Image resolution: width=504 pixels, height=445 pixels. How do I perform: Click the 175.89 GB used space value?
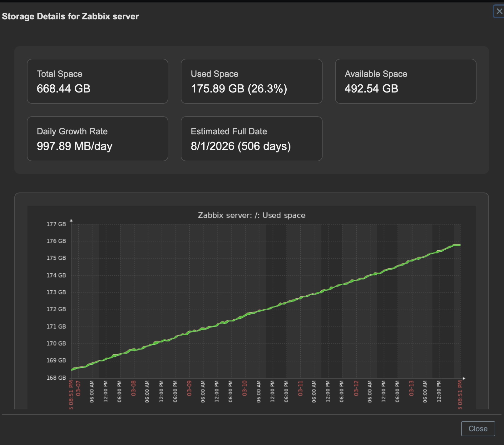tap(217, 89)
